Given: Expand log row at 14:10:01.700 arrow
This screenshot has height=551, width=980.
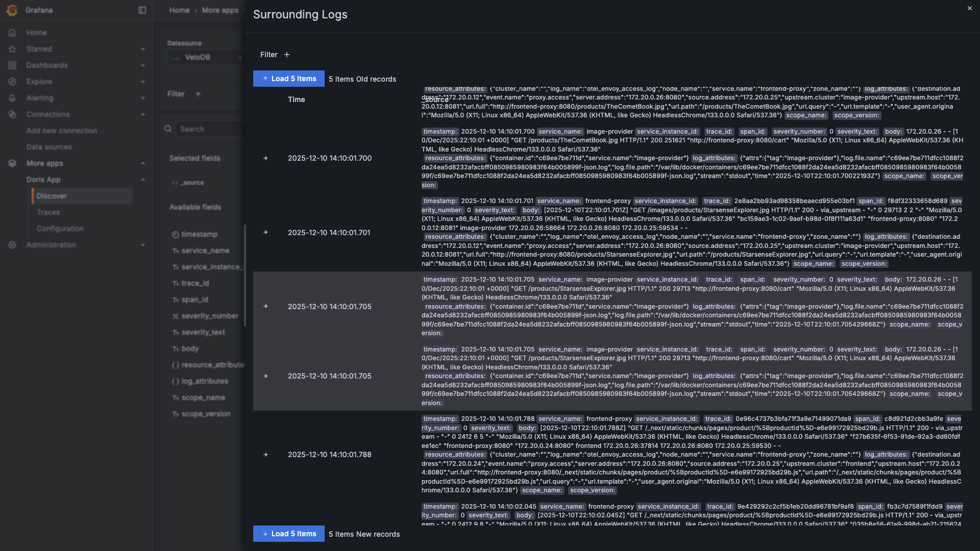Looking at the screenshot, I should 265,158.
